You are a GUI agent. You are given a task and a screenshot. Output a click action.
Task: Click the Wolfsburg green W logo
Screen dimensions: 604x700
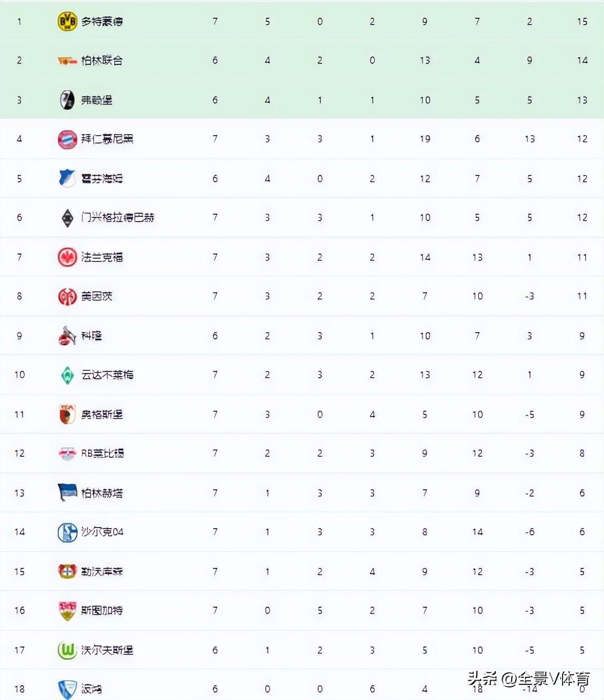(x=67, y=650)
